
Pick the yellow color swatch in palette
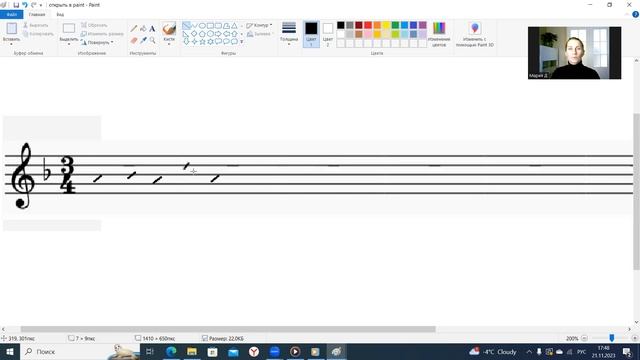[386, 25]
